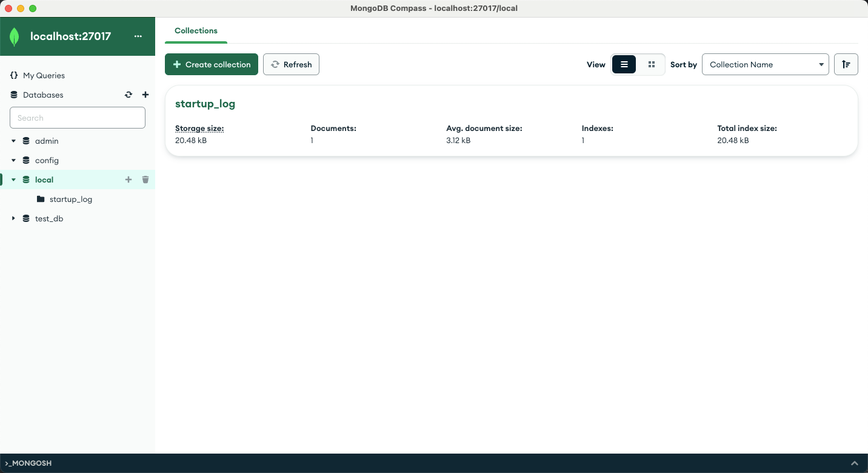
Task: Expand the MONGOSH shell chevron
Action: point(855,463)
